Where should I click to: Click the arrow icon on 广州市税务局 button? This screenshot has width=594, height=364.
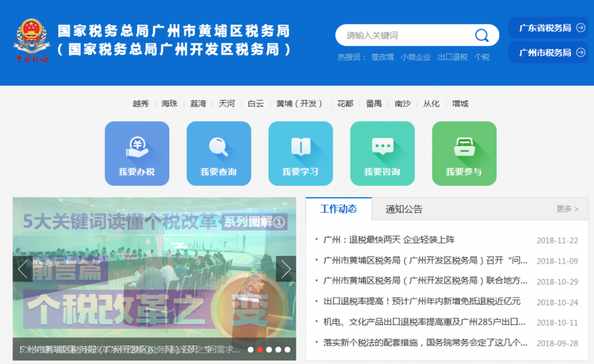[579, 52]
